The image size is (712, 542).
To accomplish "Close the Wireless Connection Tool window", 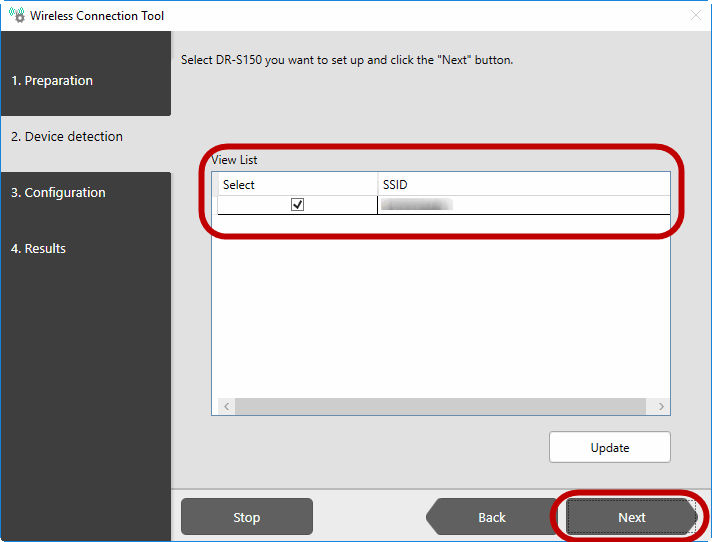I will [x=696, y=16].
